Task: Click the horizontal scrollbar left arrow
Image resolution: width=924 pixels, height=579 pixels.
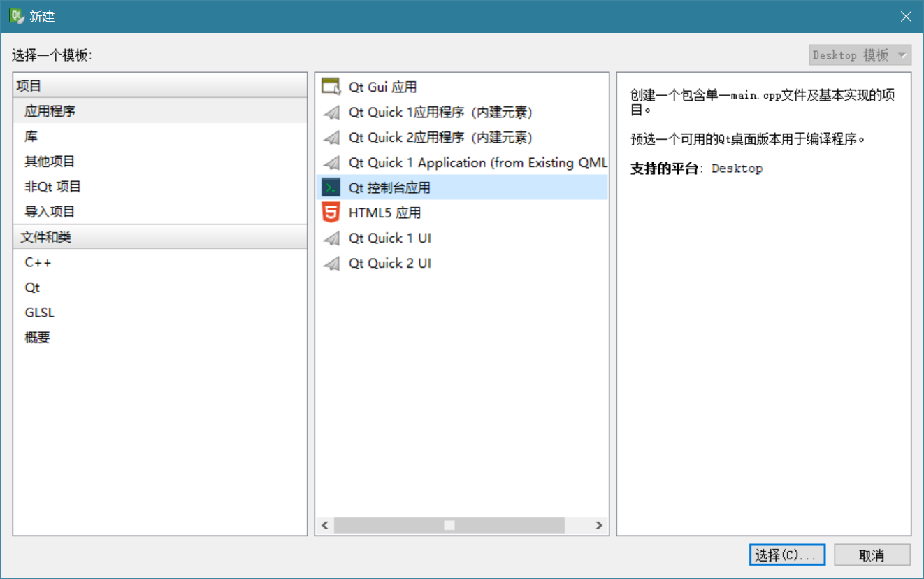Action: 324,525
